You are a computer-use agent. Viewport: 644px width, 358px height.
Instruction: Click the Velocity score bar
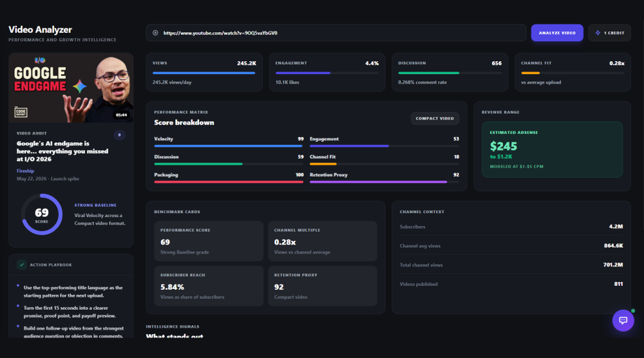[229, 146]
